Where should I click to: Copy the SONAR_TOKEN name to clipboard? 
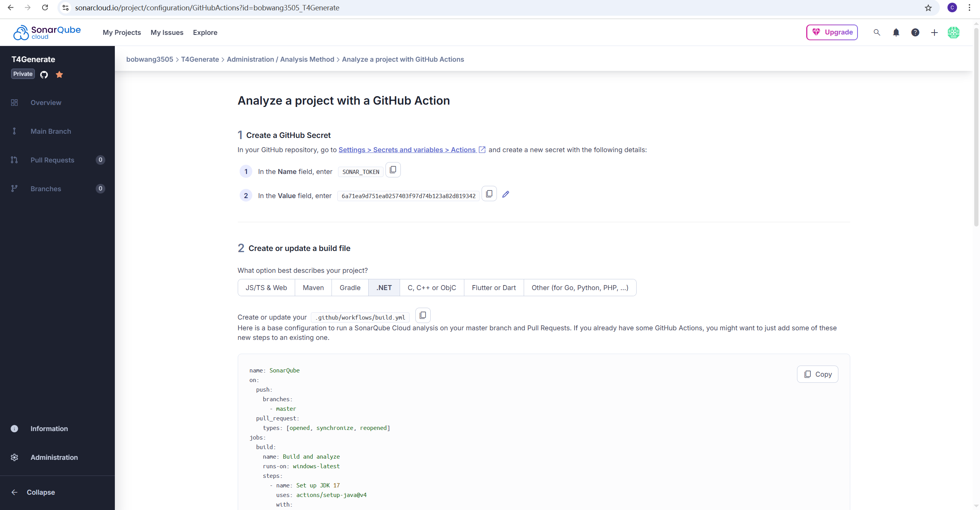393,170
